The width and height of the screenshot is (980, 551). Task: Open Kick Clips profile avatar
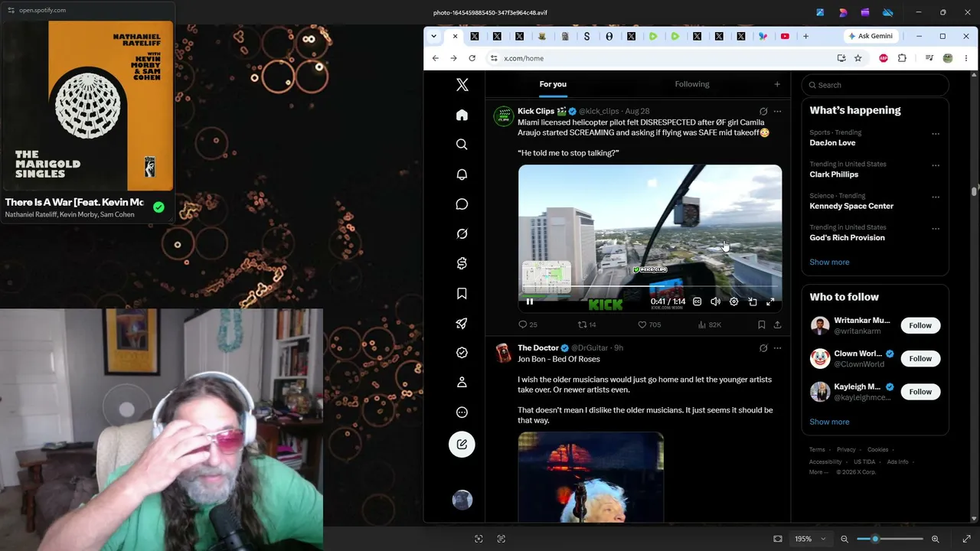click(x=503, y=116)
